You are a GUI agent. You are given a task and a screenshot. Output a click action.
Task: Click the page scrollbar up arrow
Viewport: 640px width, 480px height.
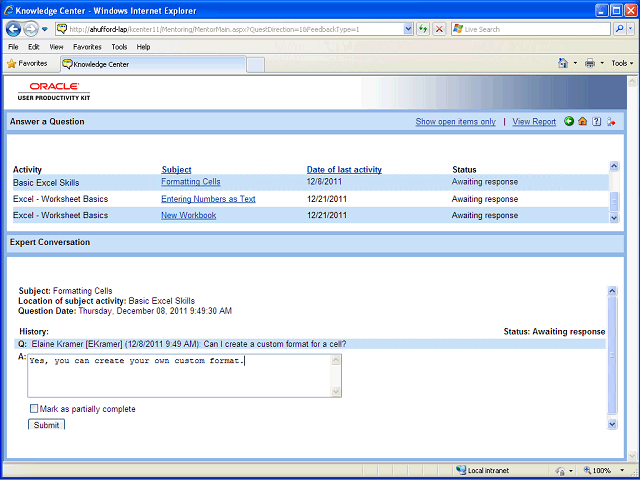click(x=632, y=81)
